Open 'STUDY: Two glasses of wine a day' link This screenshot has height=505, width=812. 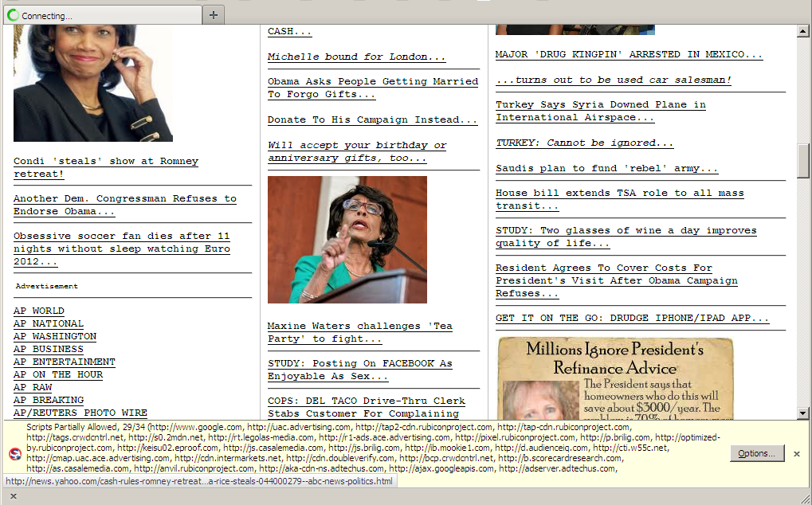(x=626, y=237)
